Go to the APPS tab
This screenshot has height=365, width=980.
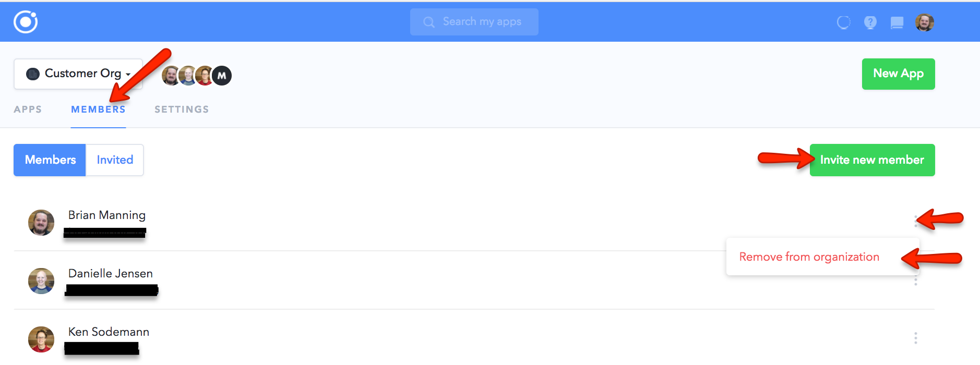(x=28, y=110)
